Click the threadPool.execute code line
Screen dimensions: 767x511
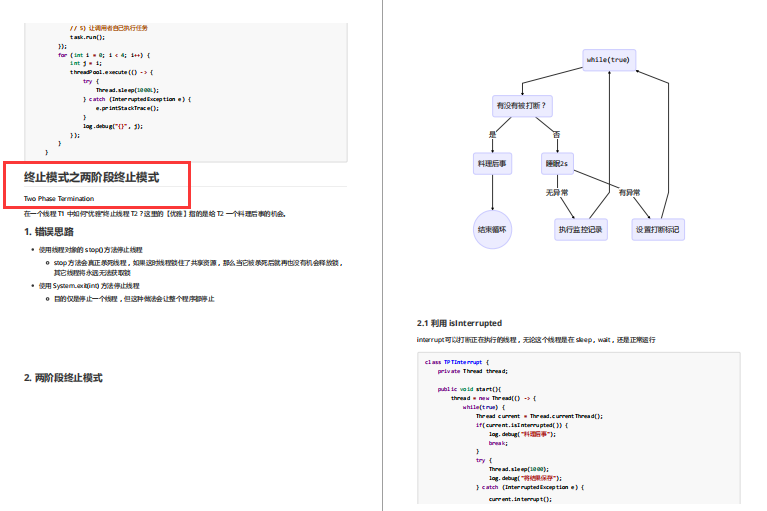point(112,72)
